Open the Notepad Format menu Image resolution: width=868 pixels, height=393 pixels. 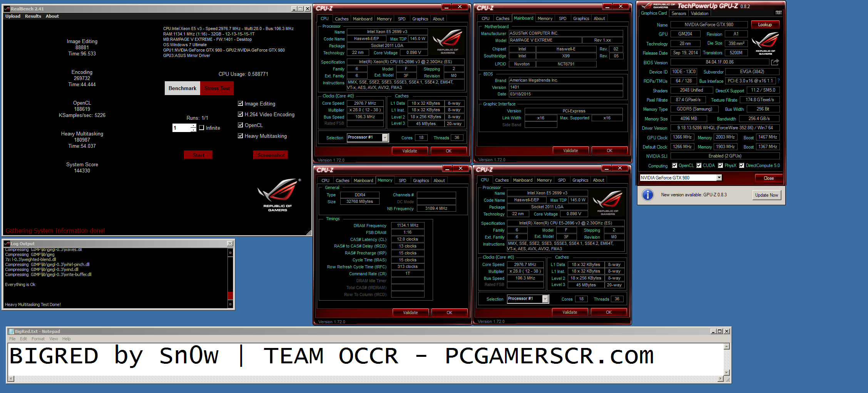pyautogui.click(x=38, y=339)
